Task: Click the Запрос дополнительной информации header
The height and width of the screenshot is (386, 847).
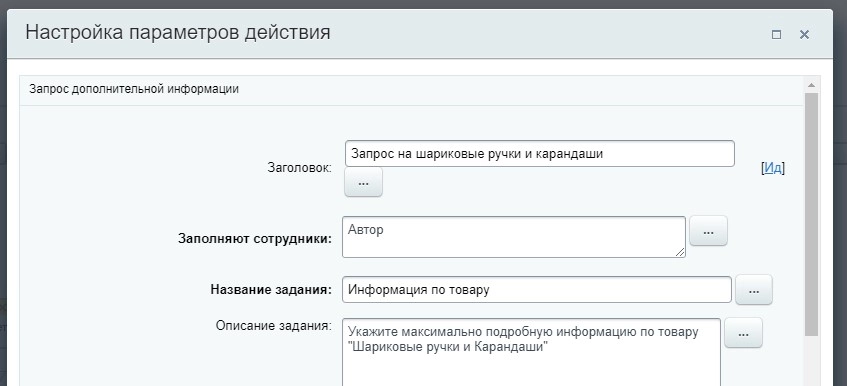Action: coord(134,89)
